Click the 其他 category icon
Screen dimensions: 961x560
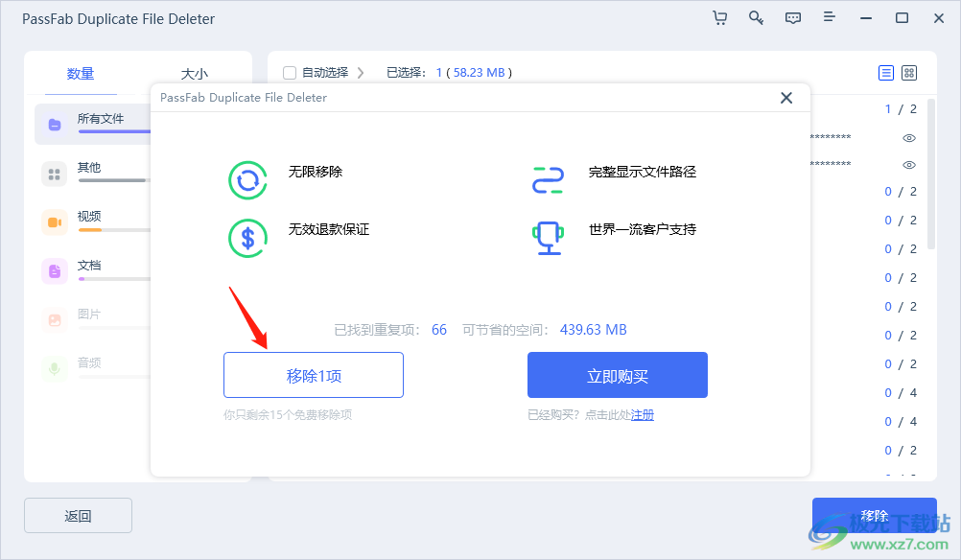(x=54, y=174)
